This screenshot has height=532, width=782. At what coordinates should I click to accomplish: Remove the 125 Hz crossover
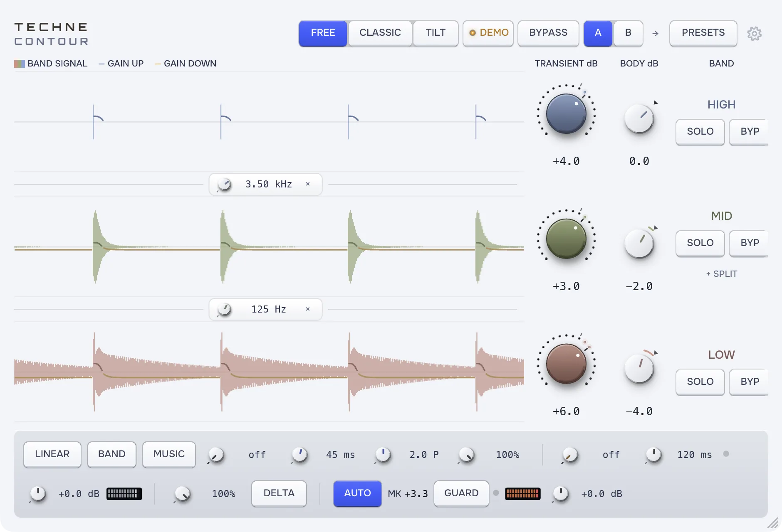click(308, 309)
